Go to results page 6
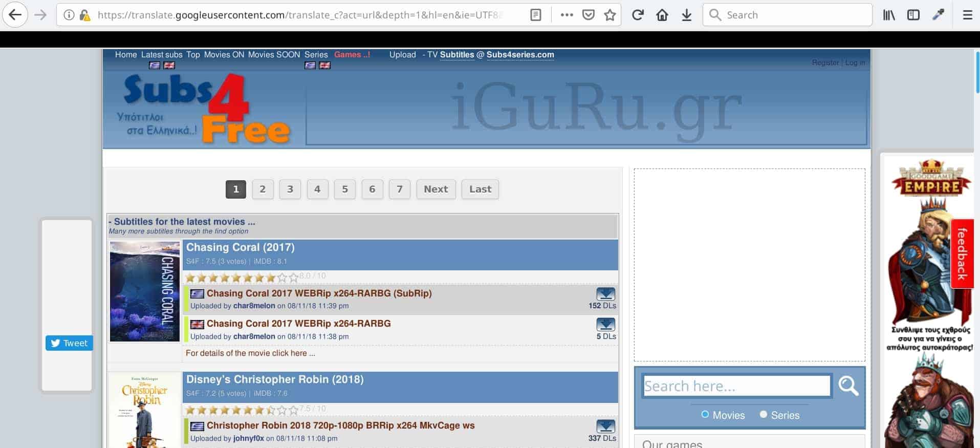The width and height of the screenshot is (980, 448). coord(372,189)
